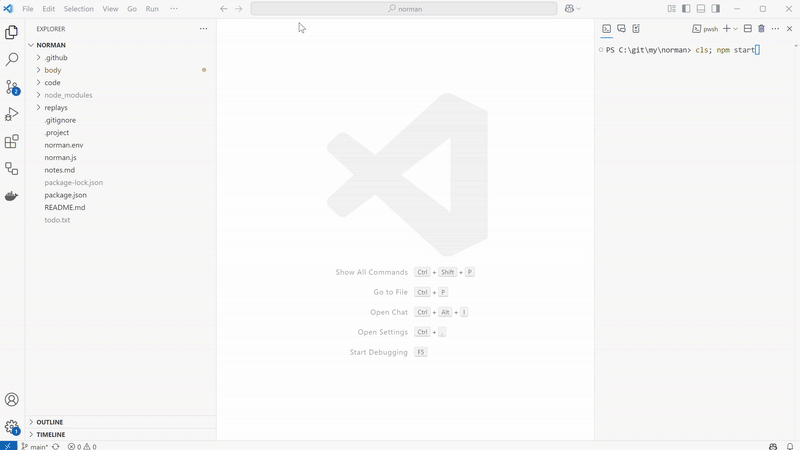Screen dimensions: 800x450
Task: Click the norman command center search box
Action: [x=404, y=9]
